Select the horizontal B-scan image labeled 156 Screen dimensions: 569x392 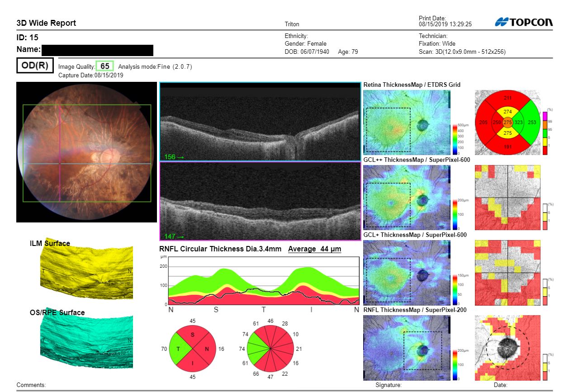click(260, 122)
